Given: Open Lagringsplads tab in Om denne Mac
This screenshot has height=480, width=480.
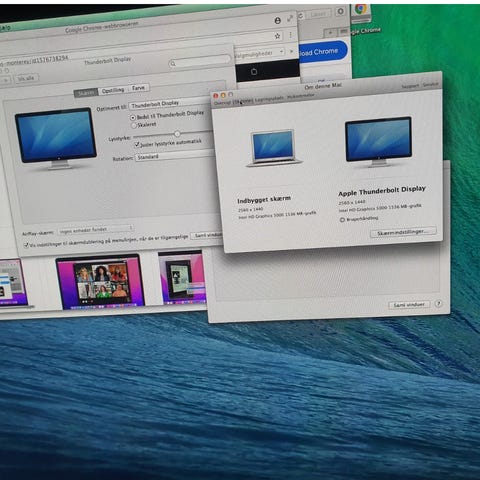Looking at the screenshot, I should pos(269,99).
